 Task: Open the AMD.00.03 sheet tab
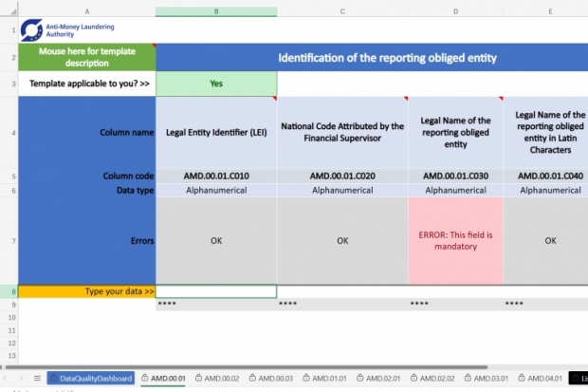point(271,378)
